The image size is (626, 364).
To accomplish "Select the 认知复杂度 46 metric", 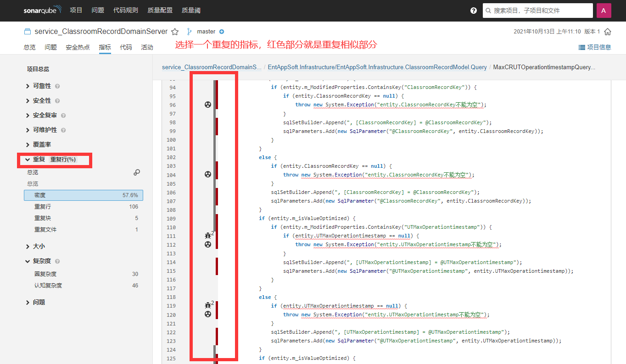I will (x=84, y=286).
